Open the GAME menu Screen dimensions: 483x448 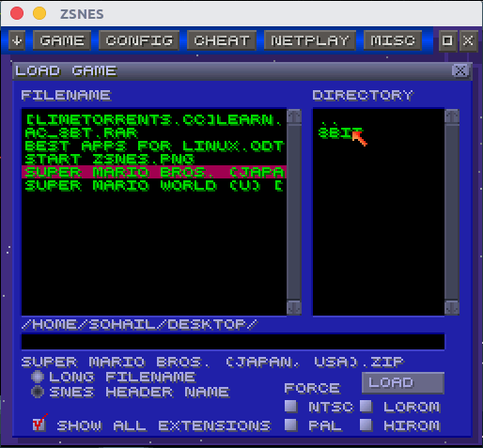pyautogui.click(x=62, y=40)
